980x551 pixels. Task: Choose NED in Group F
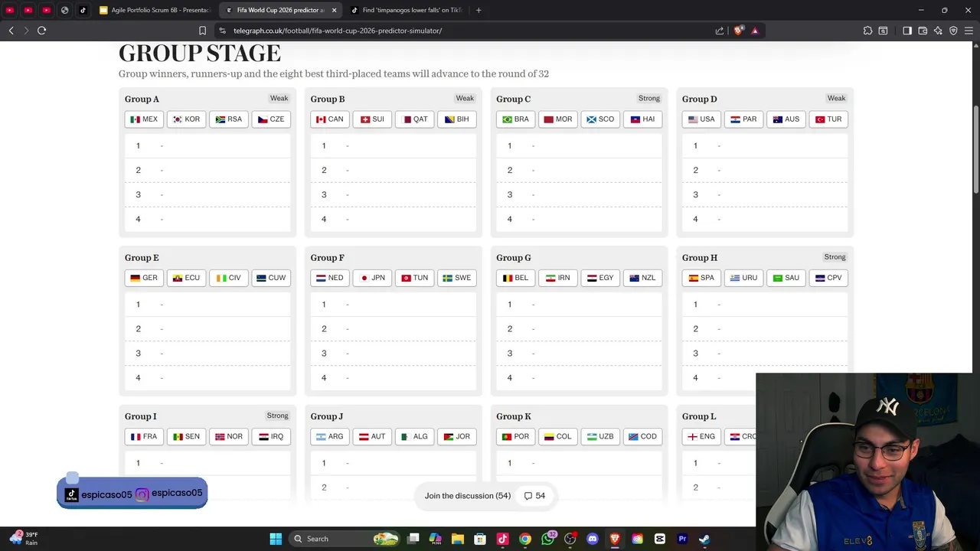(330, 278)
